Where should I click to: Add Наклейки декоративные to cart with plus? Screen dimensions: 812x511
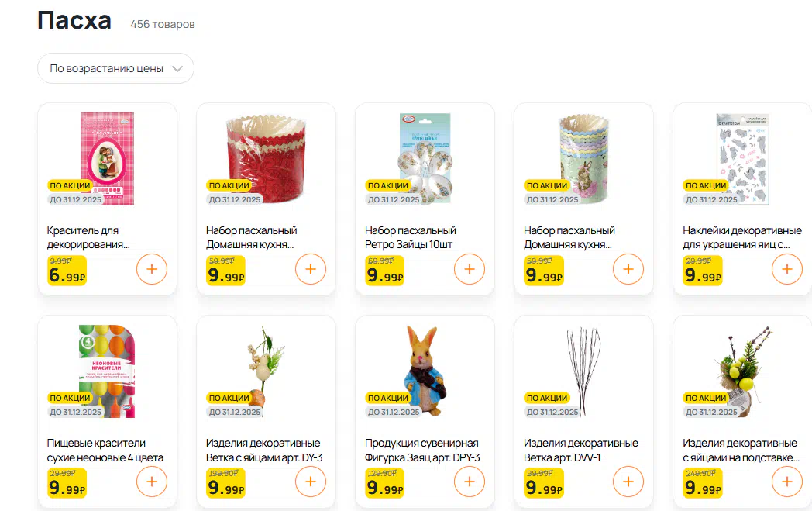[786, 269]
